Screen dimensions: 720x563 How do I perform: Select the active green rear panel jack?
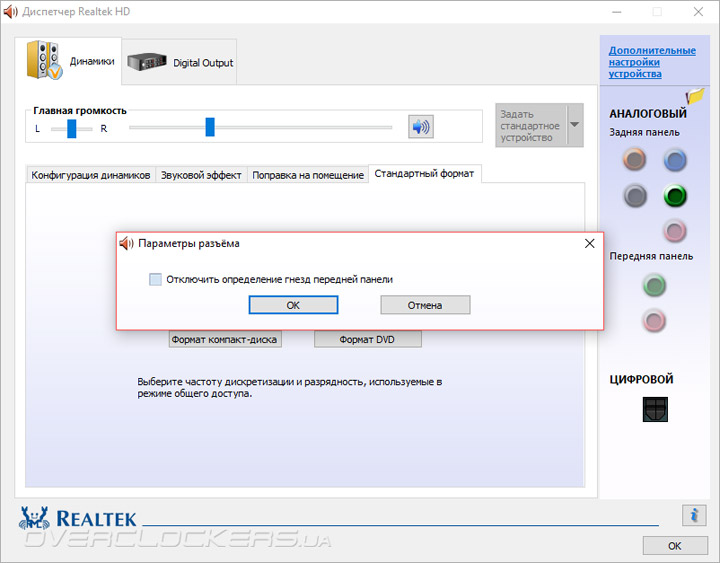click(x=675, y=196)
